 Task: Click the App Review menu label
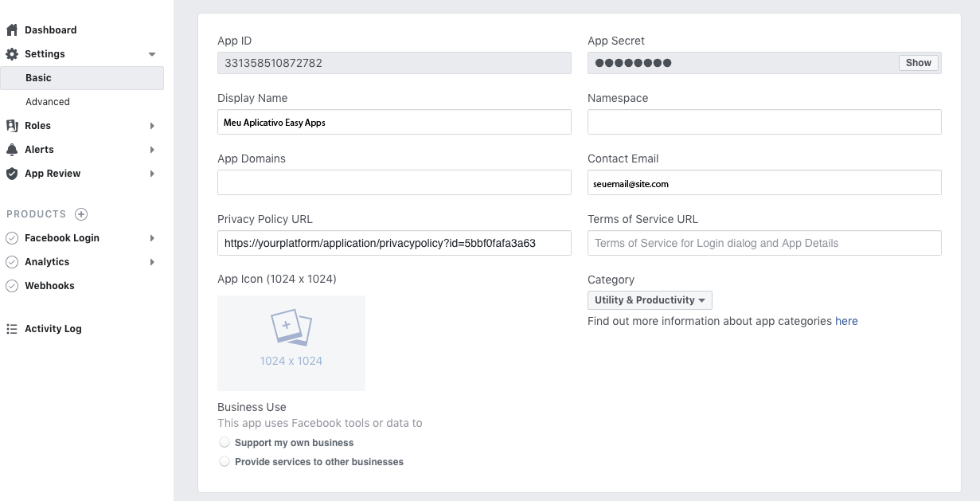53,174
